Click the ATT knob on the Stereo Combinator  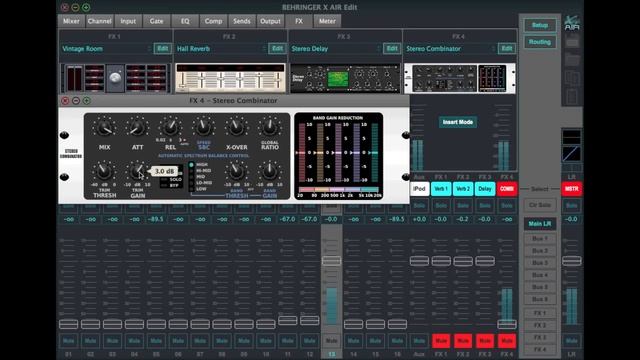tap(138, 128)
